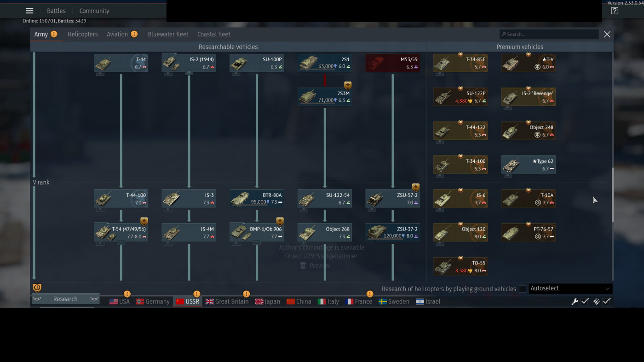This screenshot has height=362, width=644.
Task: Click the Preview camouflage link
Action: pos(319,265)
